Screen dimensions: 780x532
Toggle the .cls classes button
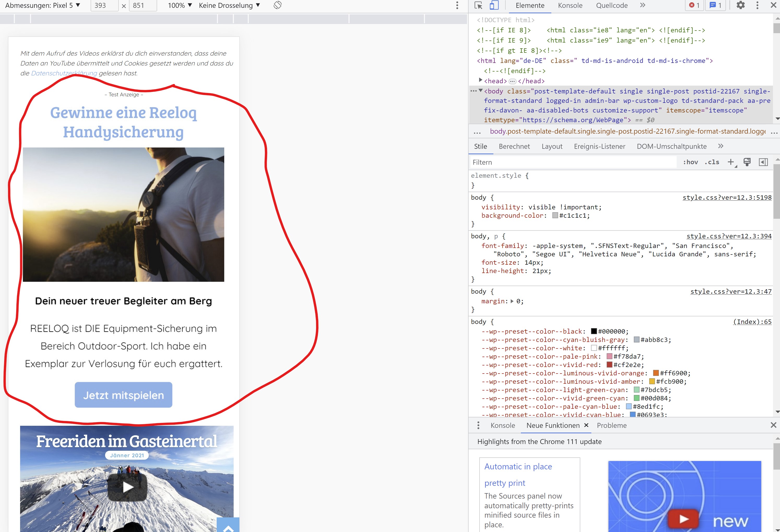coord(712,162)
